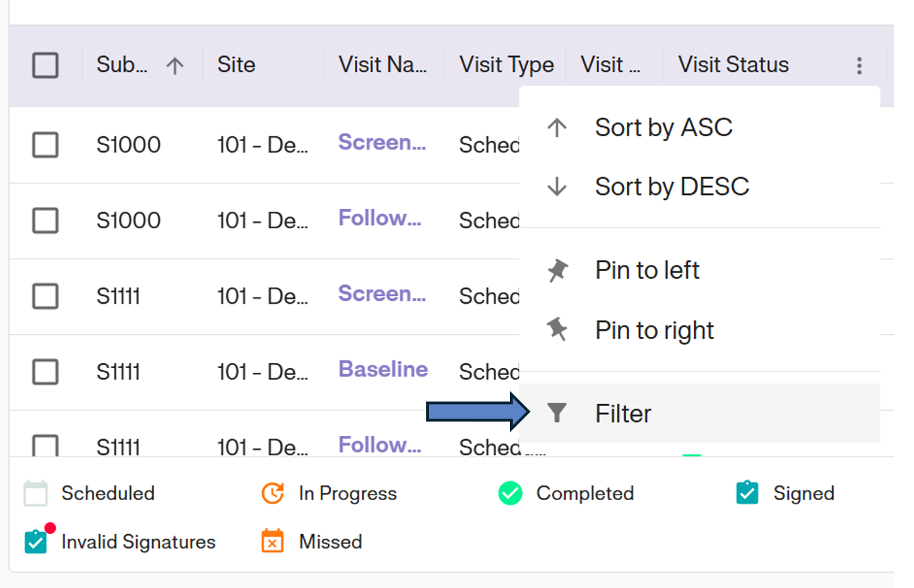Choose Filter from the column menu
The height and width of the screenshot is (588, 914).
(x=622, y=412)
